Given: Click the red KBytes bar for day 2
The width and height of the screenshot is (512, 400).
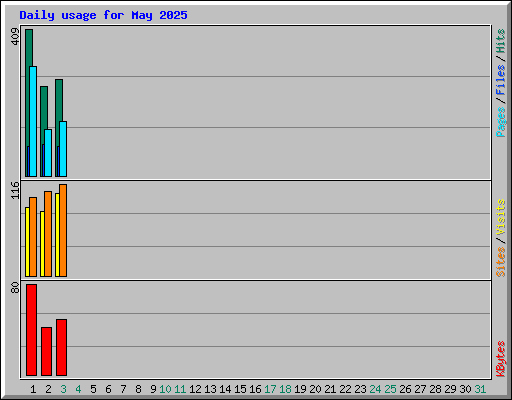Looking at the screenshot, I should (46, 351).
